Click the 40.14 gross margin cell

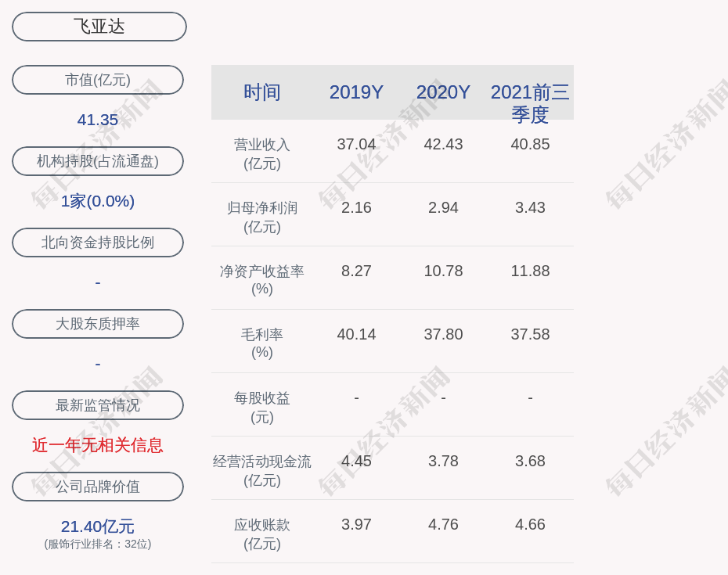pyautogui.click(x=356, y=334)
